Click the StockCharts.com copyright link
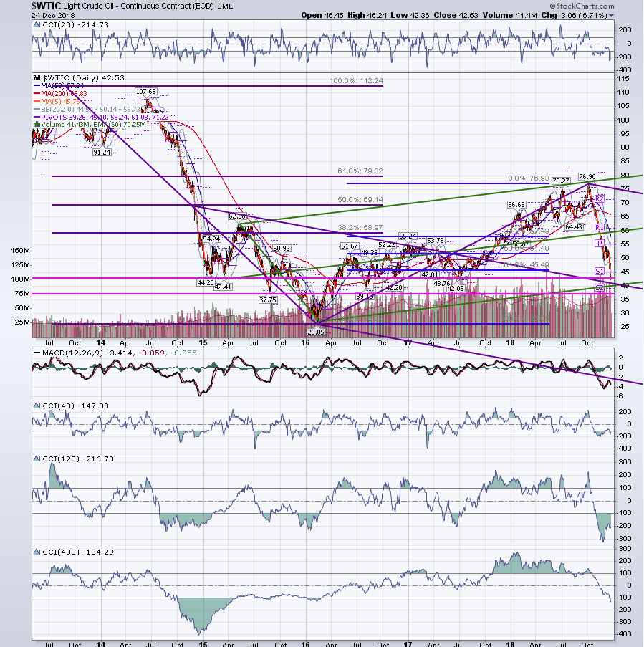Screen dimensions: 644x647 [582, 6]
